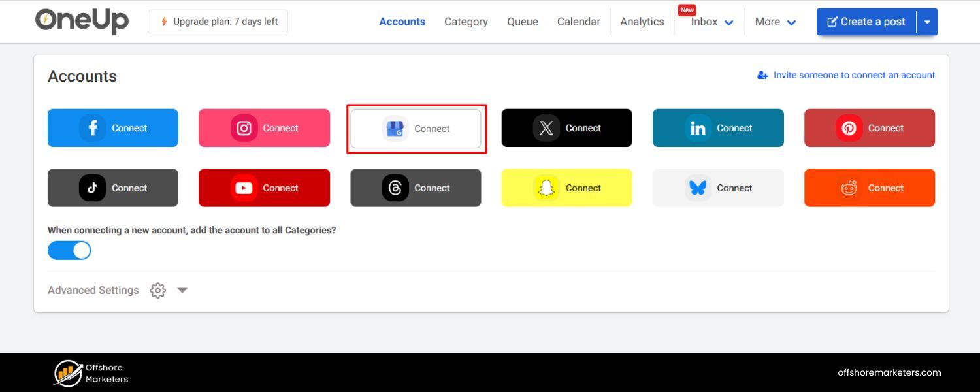Image resolution: width=980 pixels, height=392 pixels.
Task: Connect a YouTube account
Action: point(264,188)
